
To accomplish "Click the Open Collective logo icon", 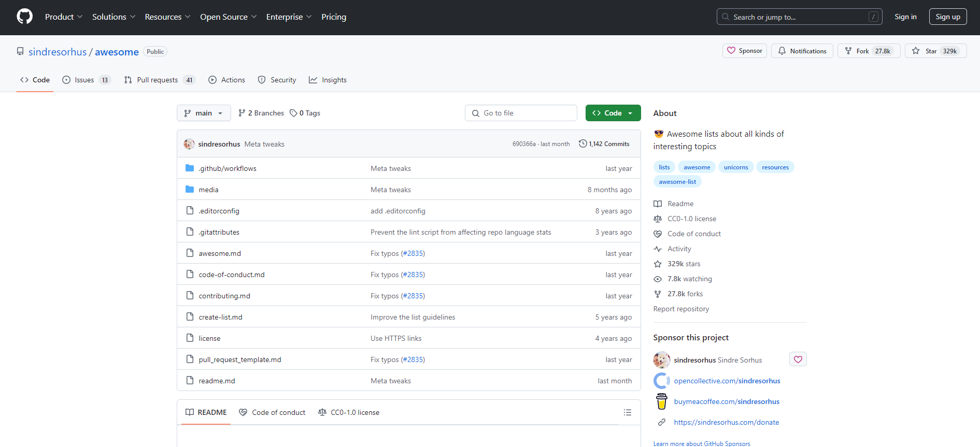I will [x=661, y=381].
